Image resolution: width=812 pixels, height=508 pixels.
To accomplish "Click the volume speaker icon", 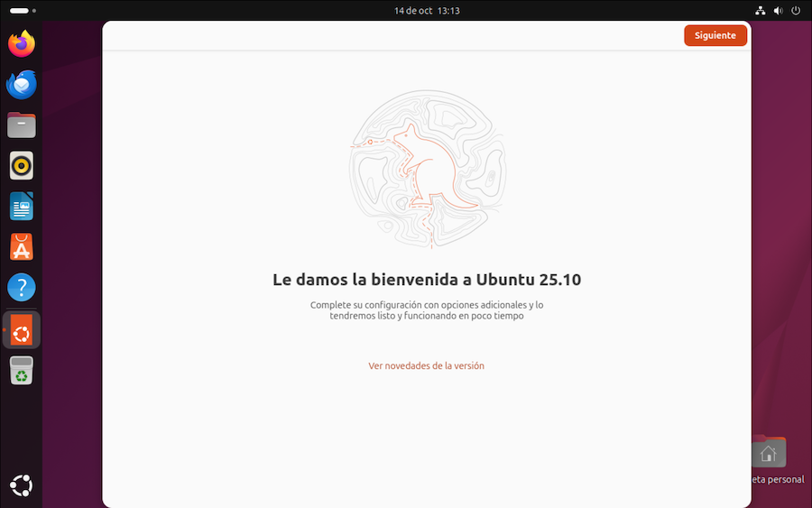I will 778,11.
